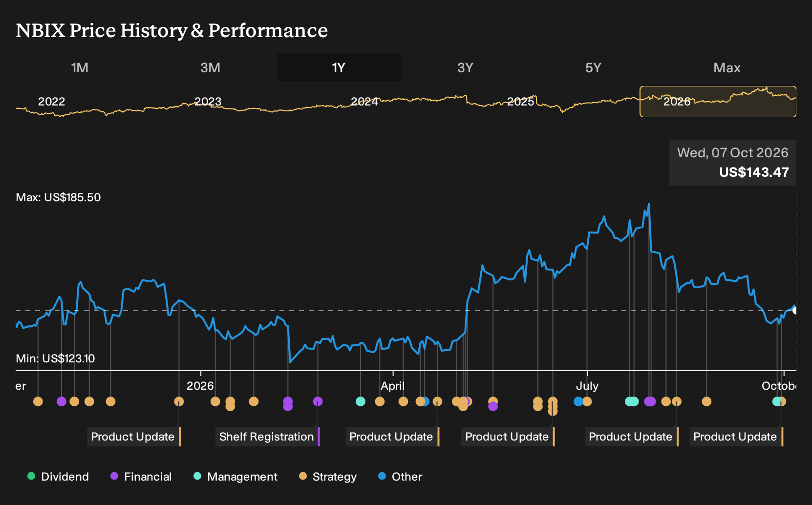Open the leftmost Product Update label

134,437
